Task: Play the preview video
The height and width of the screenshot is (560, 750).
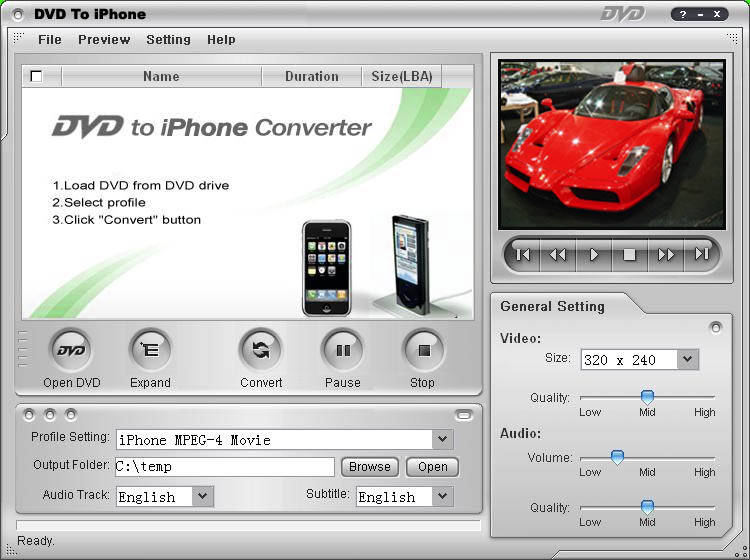Action: coord(594,254)
